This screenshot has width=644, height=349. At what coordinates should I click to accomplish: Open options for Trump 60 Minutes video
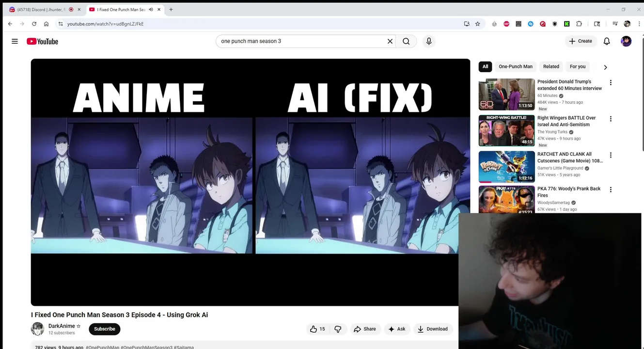611,82
